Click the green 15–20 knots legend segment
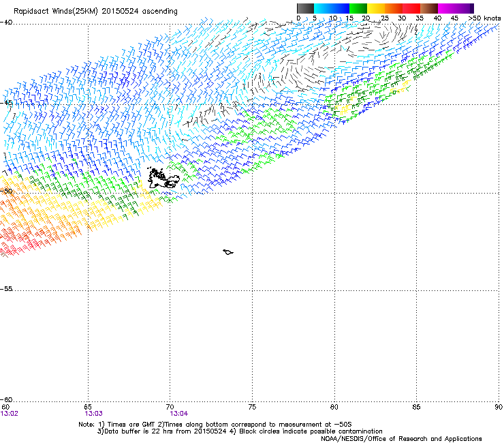The width and height of the screenshot is (504, 443). click(358, 8)
